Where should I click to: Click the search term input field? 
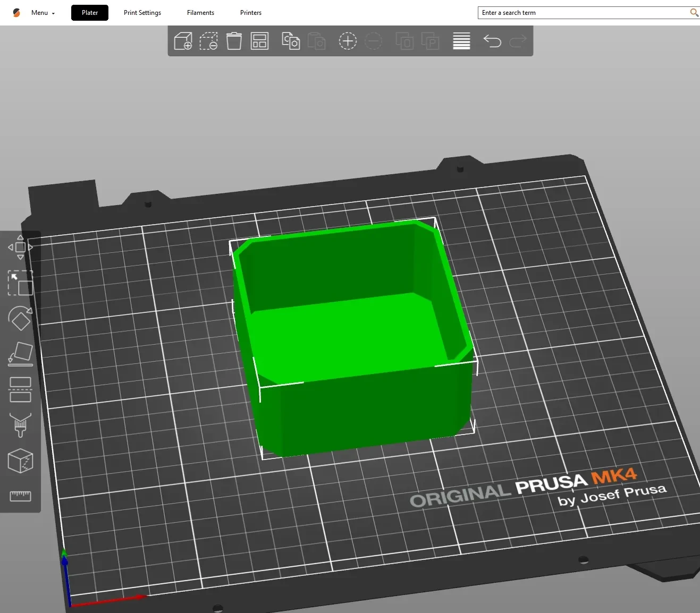click(584, 13)
